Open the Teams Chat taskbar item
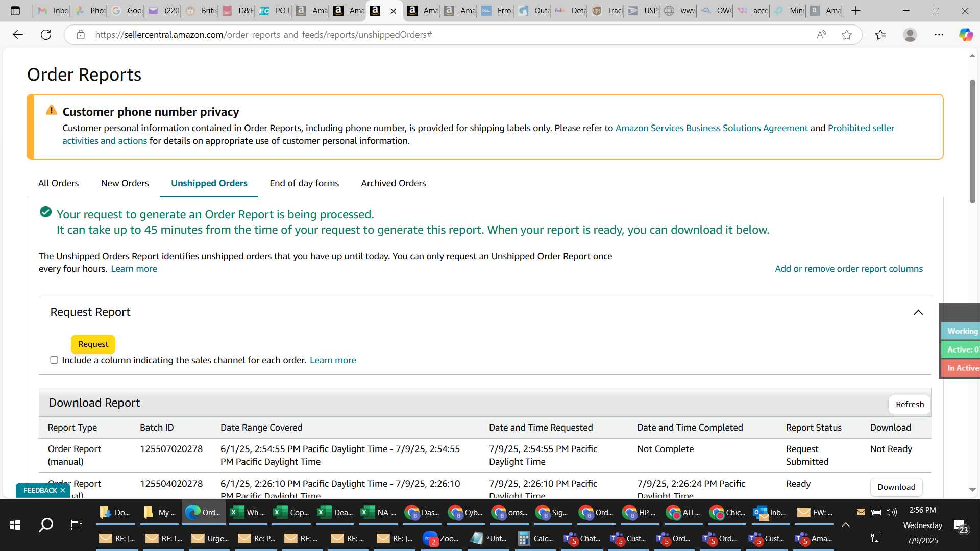 point(582,539)
